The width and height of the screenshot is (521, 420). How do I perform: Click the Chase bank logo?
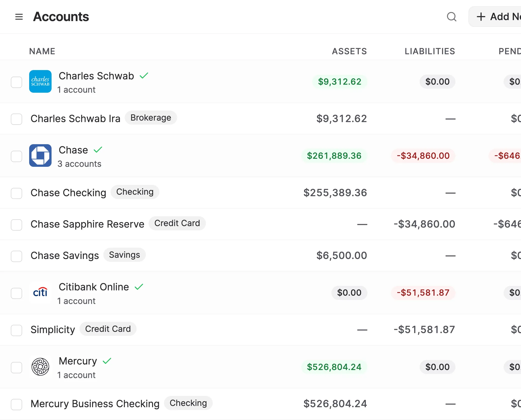pyautogui.click(x=40, y=156)
